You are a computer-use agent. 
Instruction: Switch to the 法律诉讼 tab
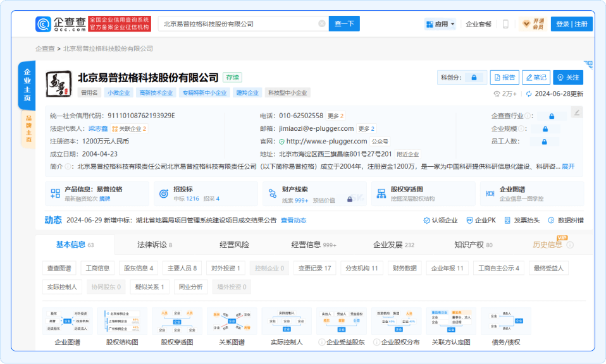(x=154, y=245)
